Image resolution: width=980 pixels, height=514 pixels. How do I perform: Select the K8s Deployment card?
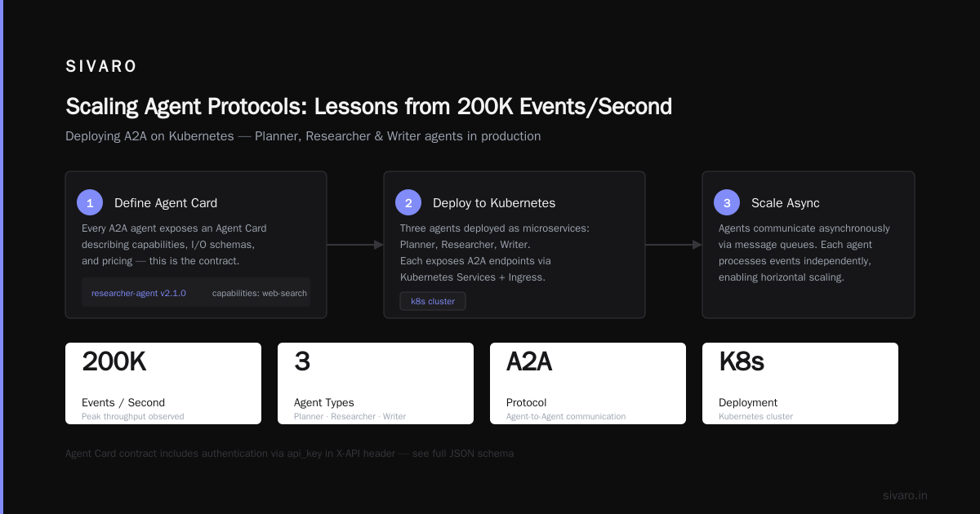coord(800,383)
